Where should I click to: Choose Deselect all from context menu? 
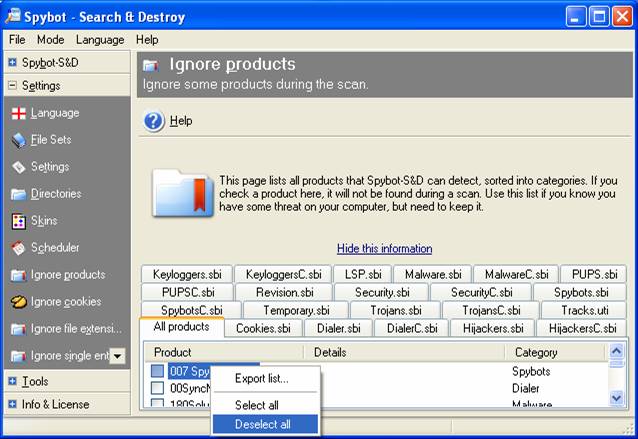point(265,424)
